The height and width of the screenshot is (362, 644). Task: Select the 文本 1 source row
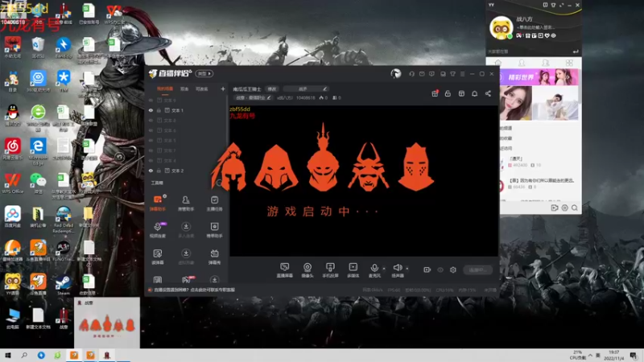(187, 110)
